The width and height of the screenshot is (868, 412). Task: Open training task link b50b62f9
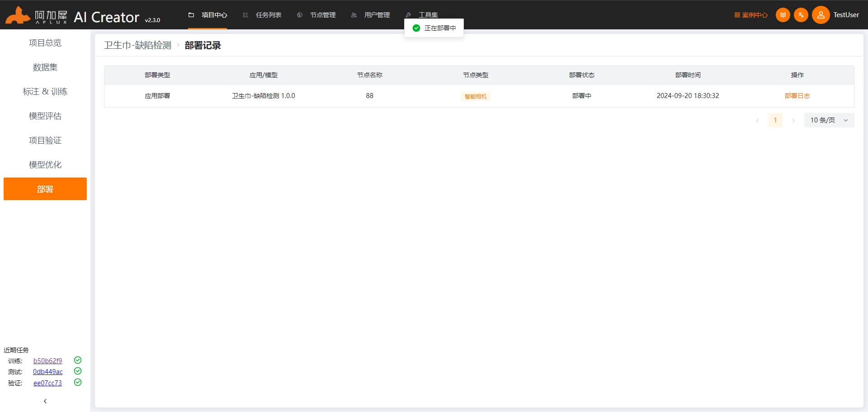[x=47, y=360]
